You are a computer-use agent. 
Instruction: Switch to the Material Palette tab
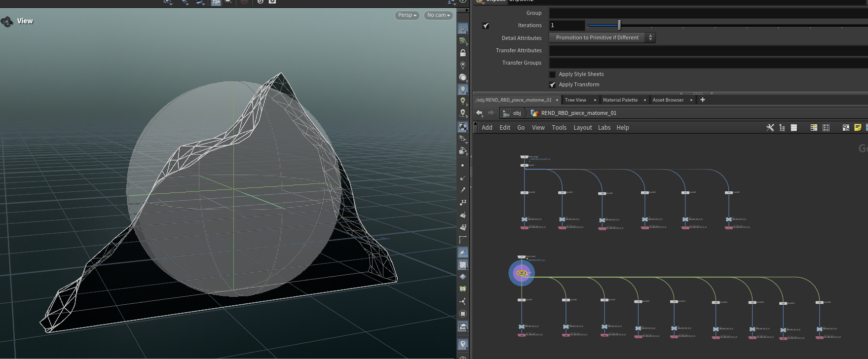coord(620,100)
